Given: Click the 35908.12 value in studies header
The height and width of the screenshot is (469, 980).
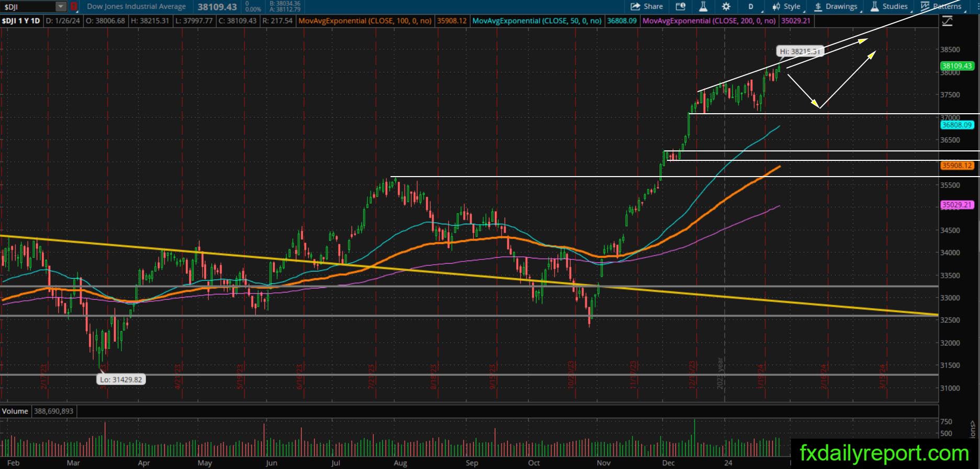Looking at the screenshot, I should [x=452, y=21].
